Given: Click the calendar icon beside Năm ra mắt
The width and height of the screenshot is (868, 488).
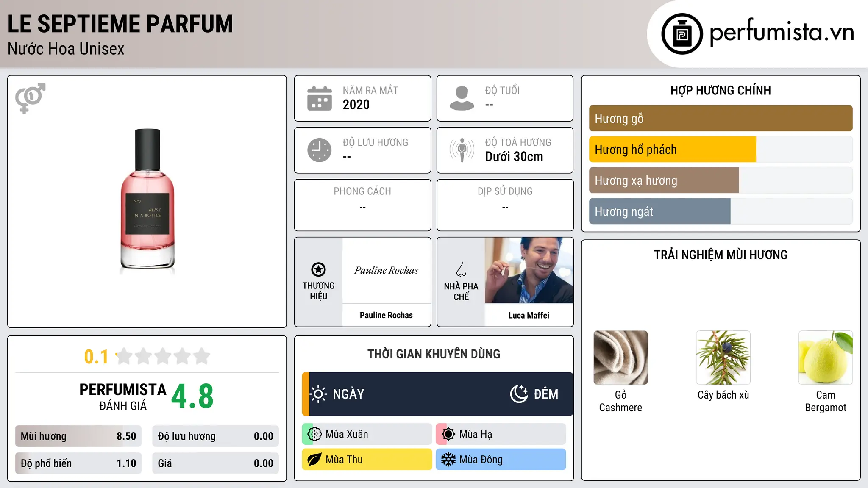Looking at the screenshot, I should point(320,98).
